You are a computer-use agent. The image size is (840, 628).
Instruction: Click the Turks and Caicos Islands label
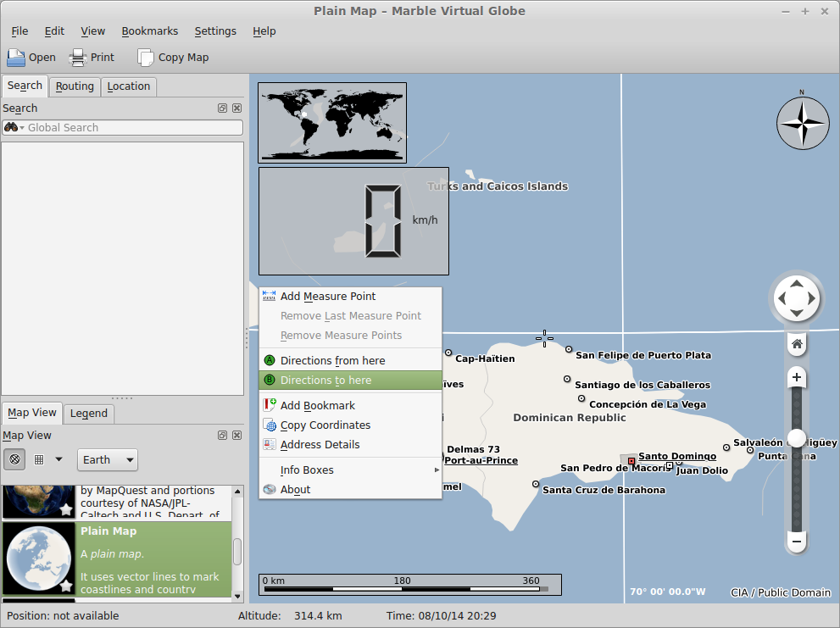[x=498, y=186]
